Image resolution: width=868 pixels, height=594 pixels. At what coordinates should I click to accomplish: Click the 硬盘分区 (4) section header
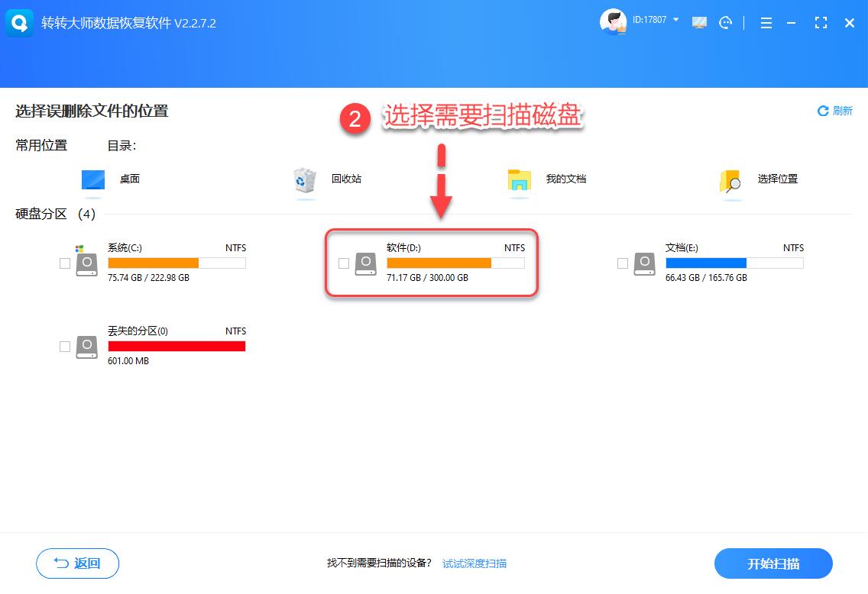tap(55, 214)
